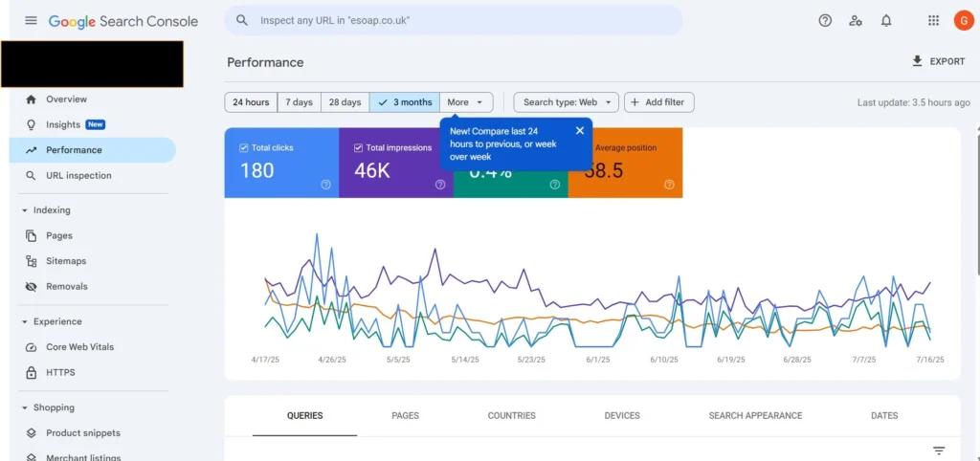Click the Pages documents icon

point(31,235)
